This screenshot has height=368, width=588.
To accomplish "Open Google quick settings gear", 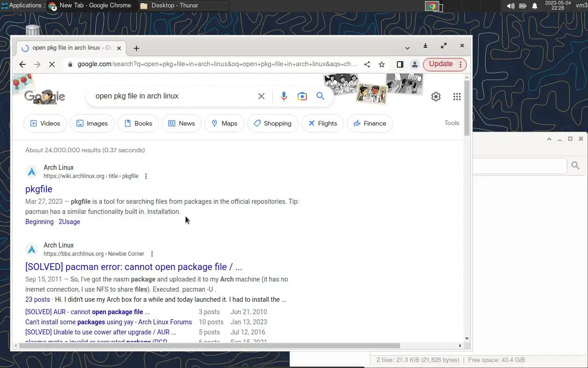I will (436, 97).
